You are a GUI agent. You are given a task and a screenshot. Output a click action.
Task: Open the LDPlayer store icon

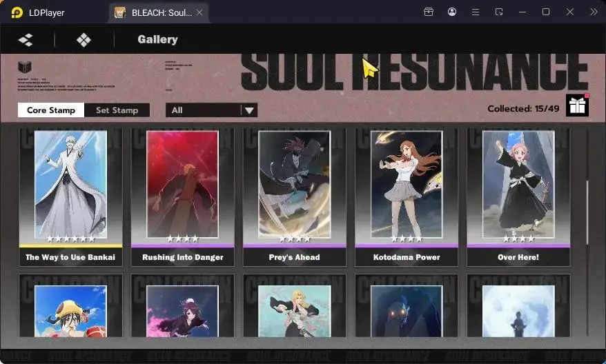[428, 12]
